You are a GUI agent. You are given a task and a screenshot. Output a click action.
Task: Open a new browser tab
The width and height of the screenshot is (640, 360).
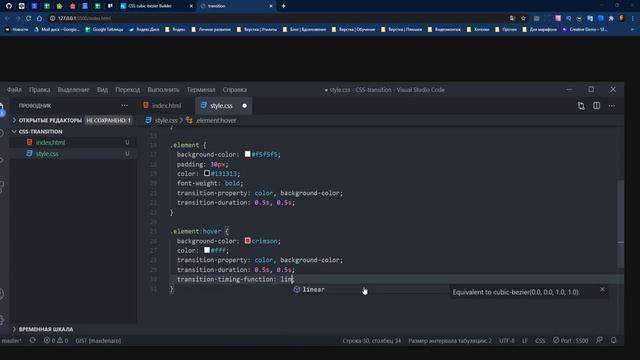pyautogui.click(x=283, y=6)
